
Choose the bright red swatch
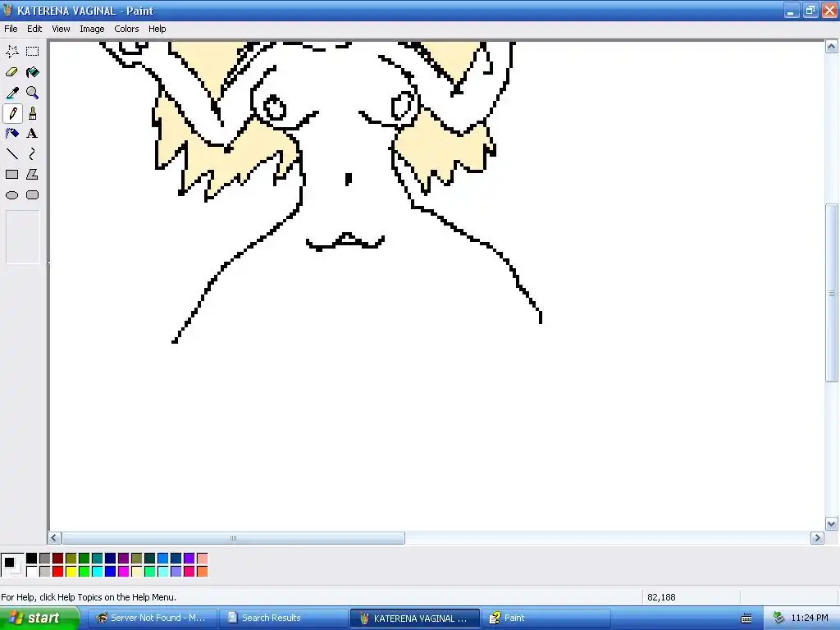58,571
